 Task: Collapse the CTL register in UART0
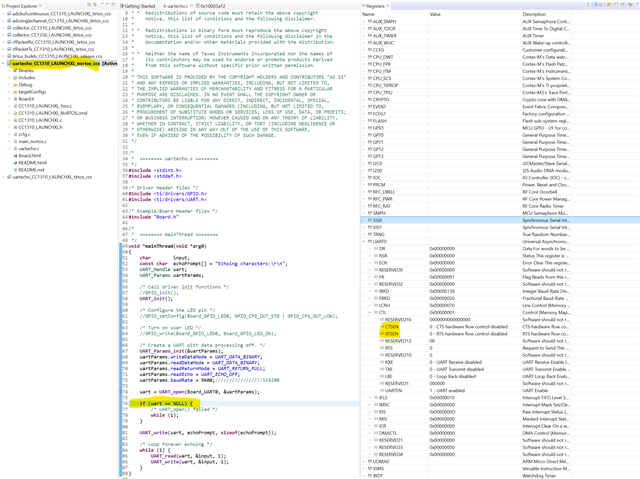click(370, 313)
